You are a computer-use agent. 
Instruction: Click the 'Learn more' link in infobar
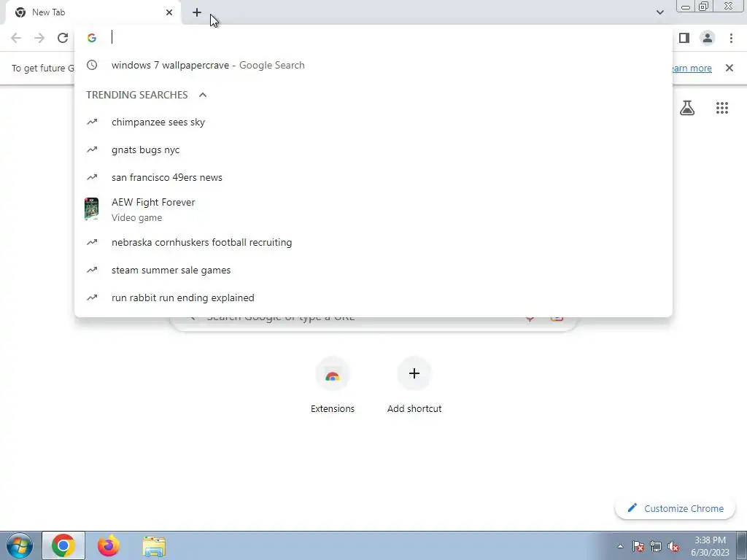(692, 68)
